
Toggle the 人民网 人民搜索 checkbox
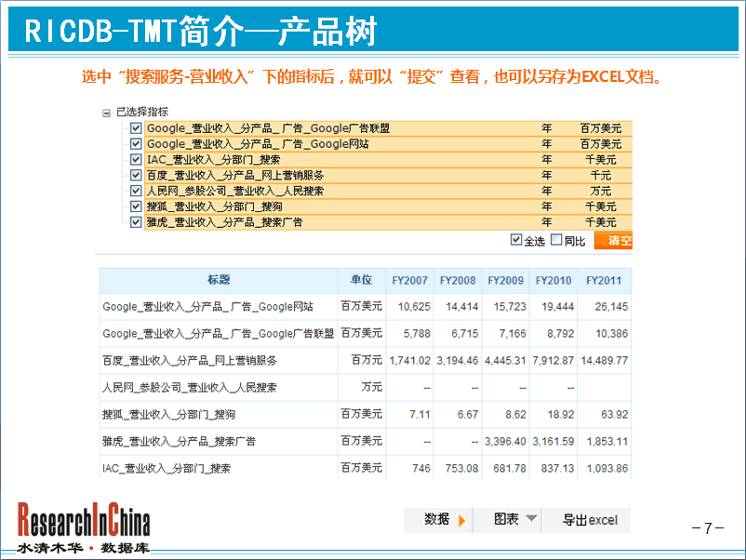[137, 191]
